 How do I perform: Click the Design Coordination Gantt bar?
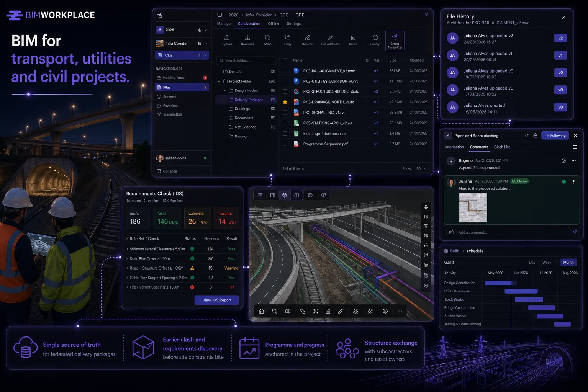[498, 283]
